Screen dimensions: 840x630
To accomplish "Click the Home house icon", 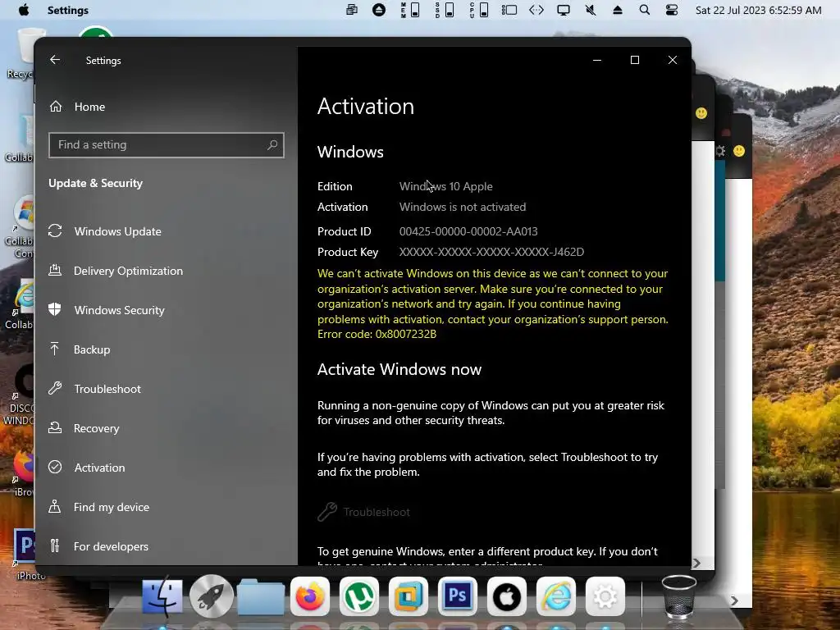I will 56,106.
